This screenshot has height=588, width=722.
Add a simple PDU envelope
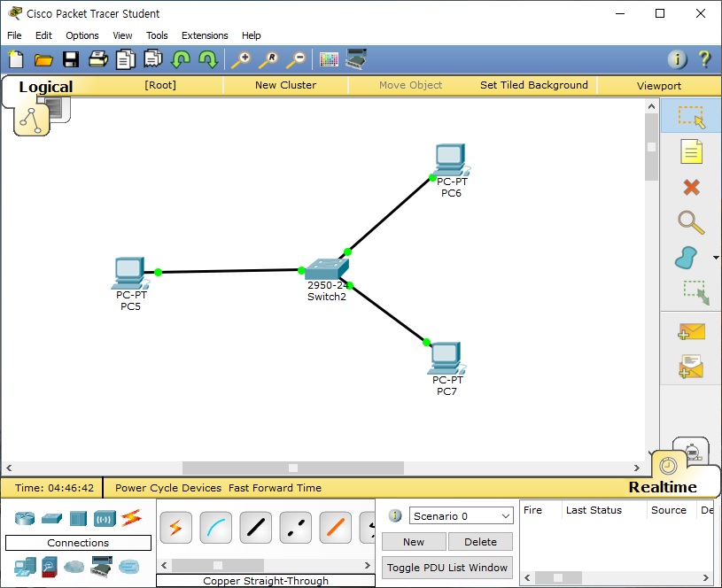[691, 331]
